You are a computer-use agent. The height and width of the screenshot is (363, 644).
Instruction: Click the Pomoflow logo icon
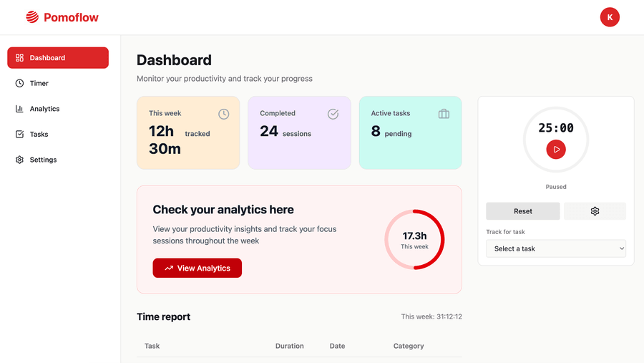pos(32,17)
